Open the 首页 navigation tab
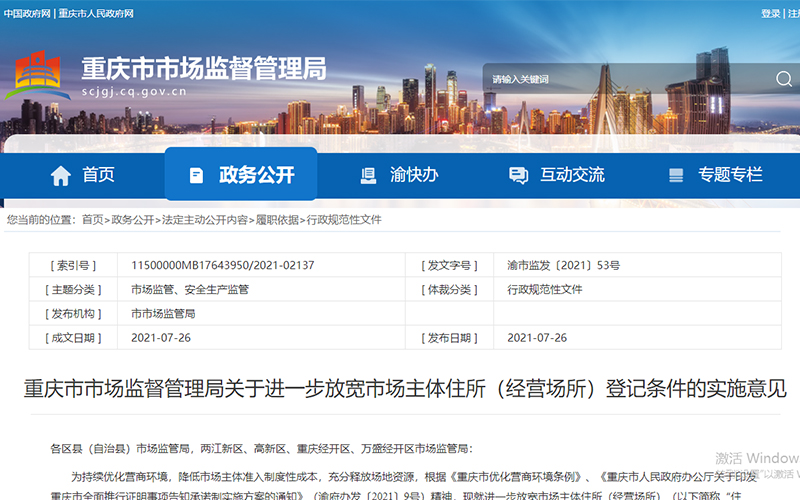Image resolution: width=800 pixels, height=500 pixels. pos(83,175)
